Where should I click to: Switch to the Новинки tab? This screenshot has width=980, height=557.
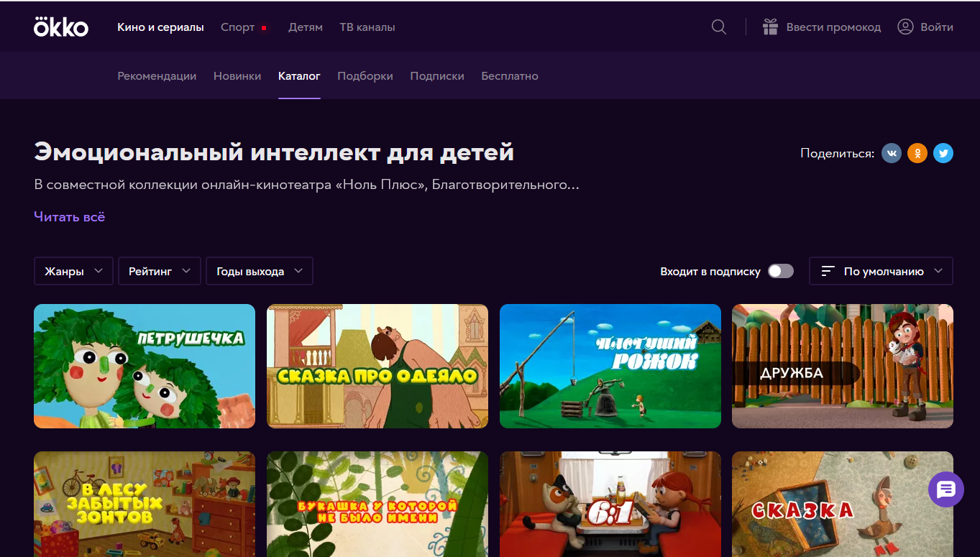click(237, 75)
